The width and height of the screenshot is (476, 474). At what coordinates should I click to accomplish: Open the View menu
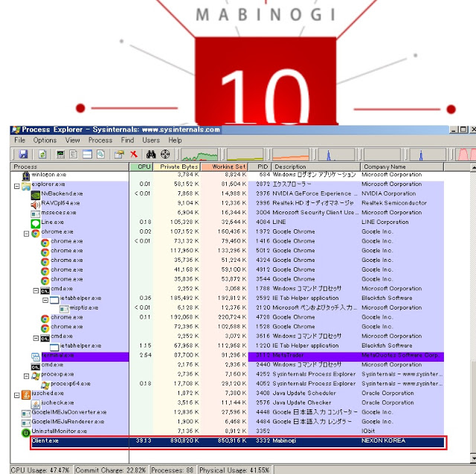tap(73, 140)
